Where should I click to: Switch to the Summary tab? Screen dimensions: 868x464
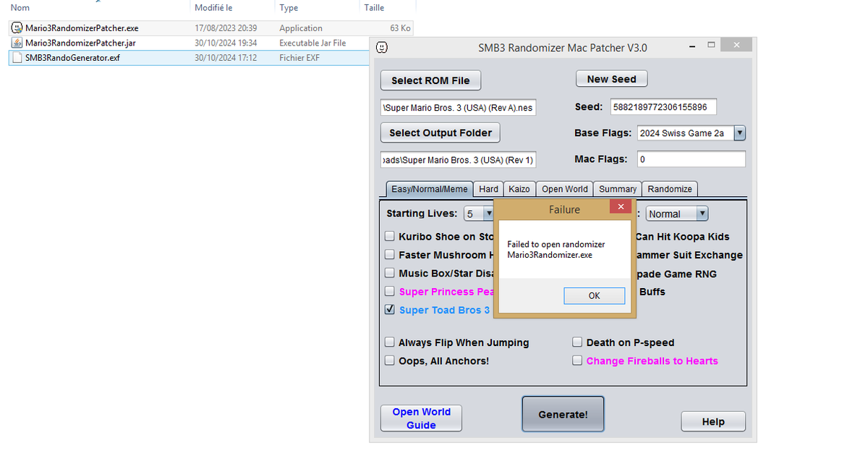coord(618,189)
